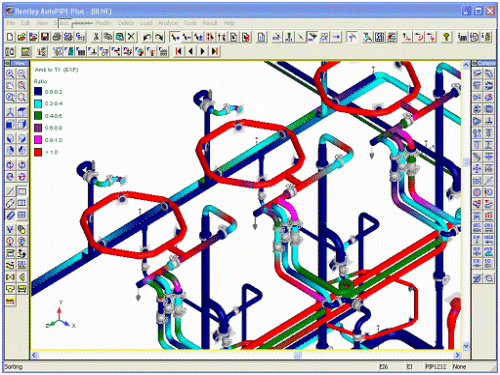Undo with the curved left arrow icon

click(x=147, y=37)
